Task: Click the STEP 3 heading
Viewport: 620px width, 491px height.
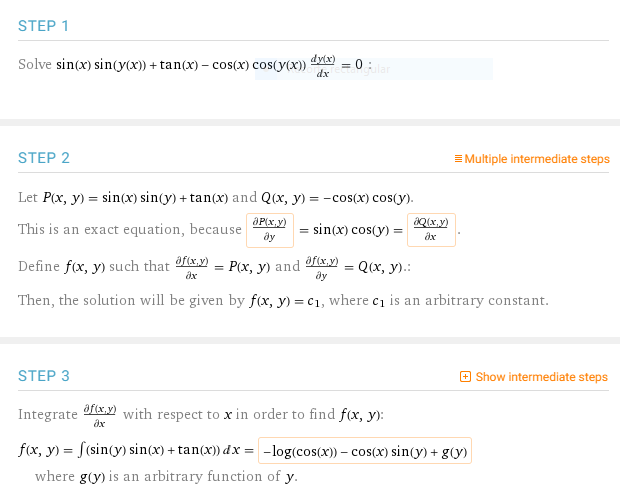Action: click(x=44, y=376)
